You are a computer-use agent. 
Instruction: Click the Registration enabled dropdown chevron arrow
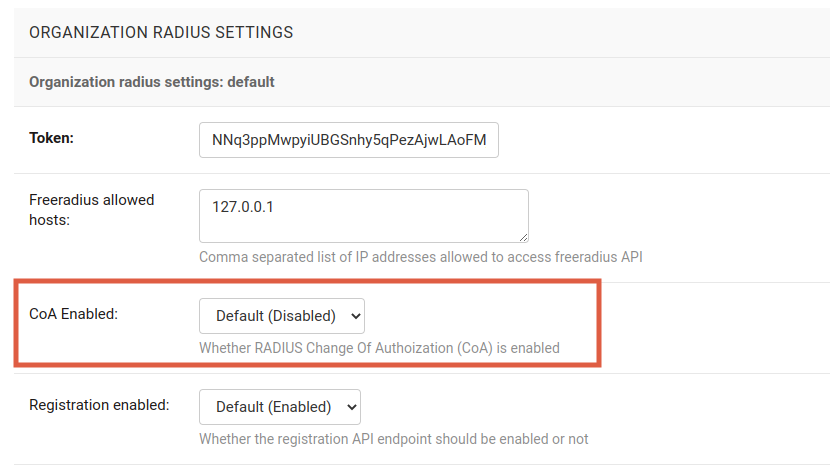350,407
